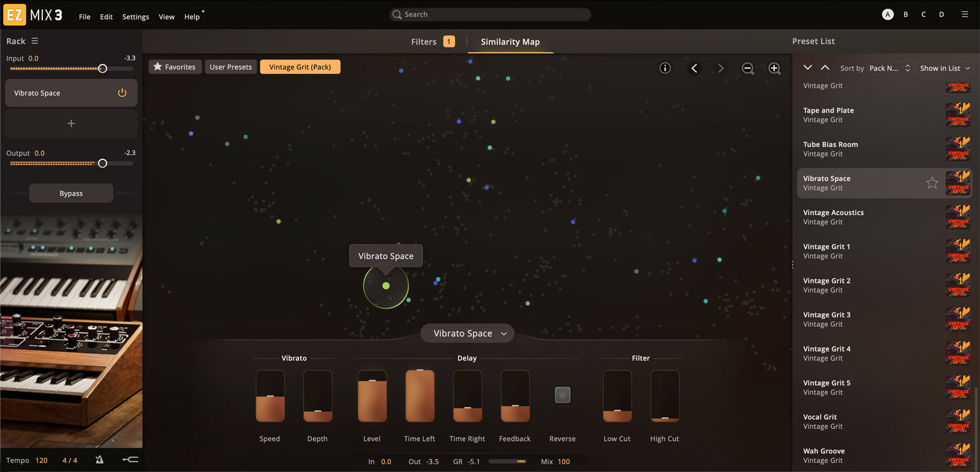Screen dimensions: 980x472
Task: Adjust the Vibrato Speed fader
Action: coord(270,396)
